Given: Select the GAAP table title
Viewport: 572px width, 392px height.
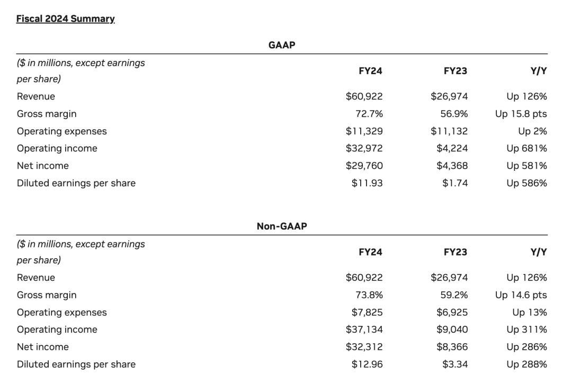Looking at the screenshot, I should (282, 45).
